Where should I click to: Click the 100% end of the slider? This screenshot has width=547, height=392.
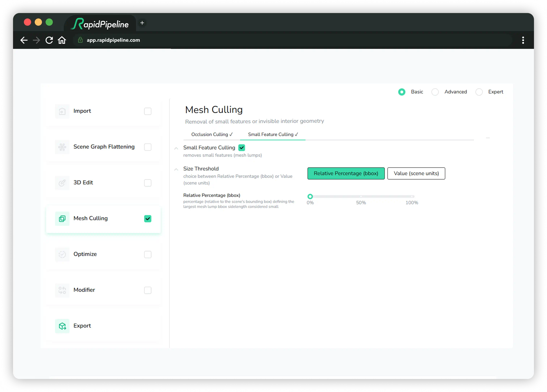412,197
